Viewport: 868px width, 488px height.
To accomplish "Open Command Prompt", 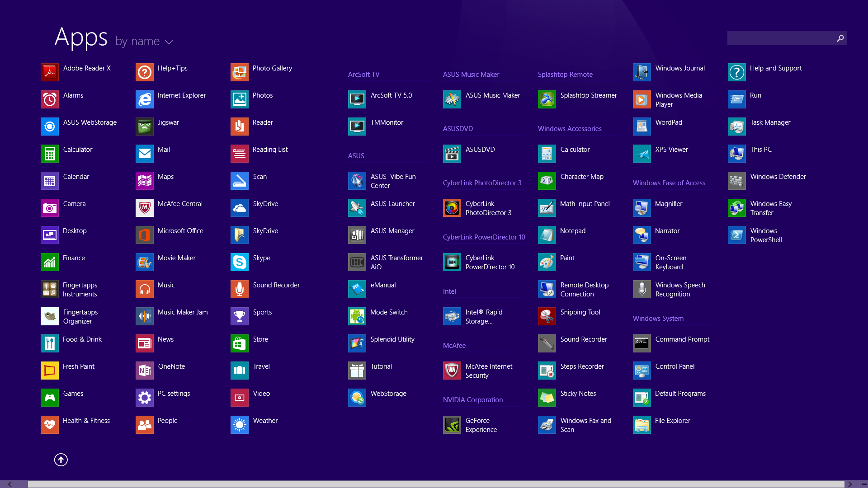I will click(683, 339).
